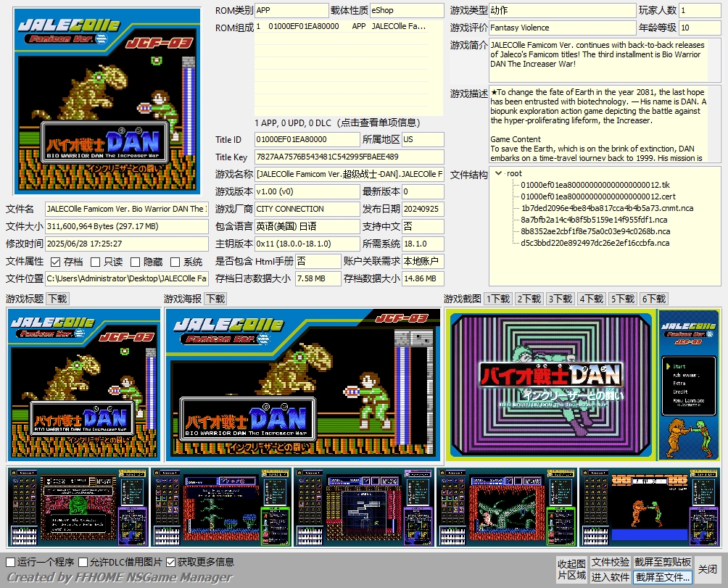Click the 关闭 button

pyautogui.click(x=708, y=570)
